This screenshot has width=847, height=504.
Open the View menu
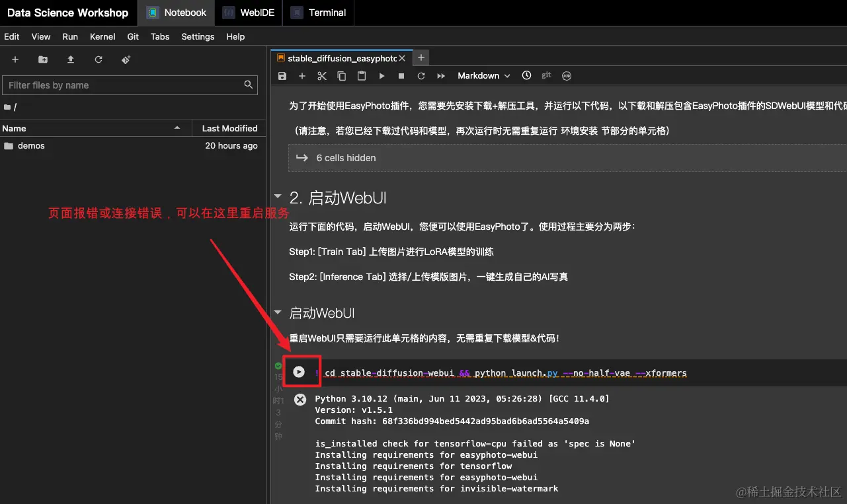tap(41, 36)
